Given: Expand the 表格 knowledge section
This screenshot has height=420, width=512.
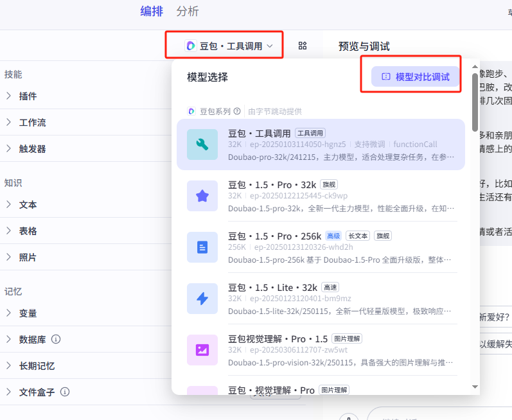Looking at the screenshot, I should tap(9, 231).
